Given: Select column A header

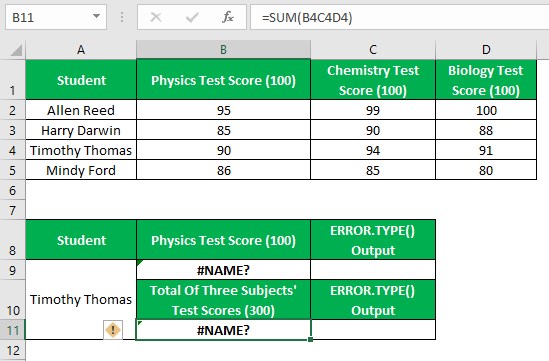Looking at the screenshot, I should (81, 50).
